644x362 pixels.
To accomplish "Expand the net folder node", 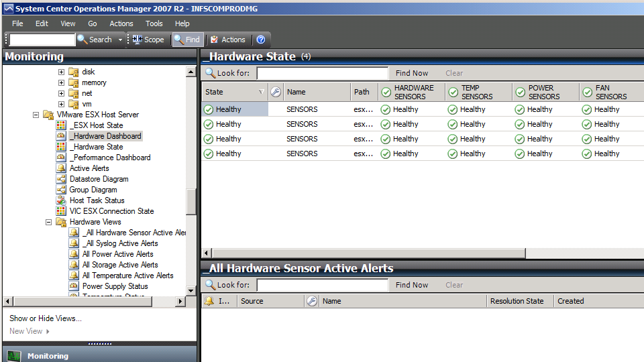I will coord(61,93).
